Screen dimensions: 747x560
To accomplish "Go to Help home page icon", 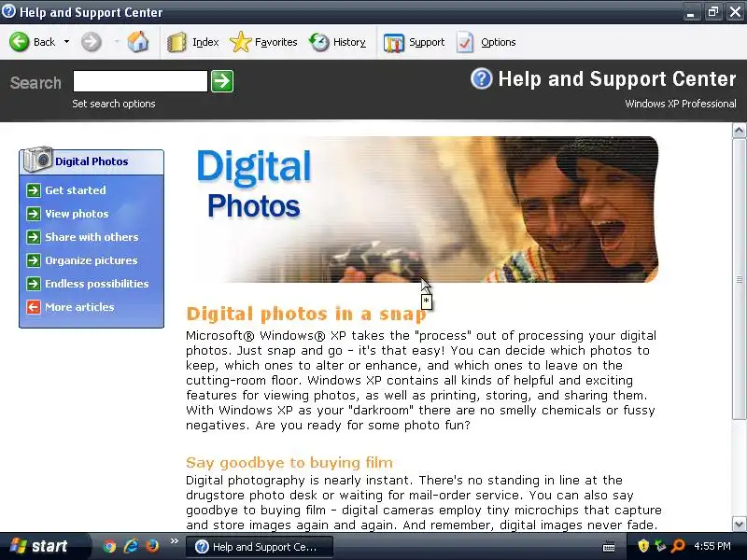I will point(138,42).
